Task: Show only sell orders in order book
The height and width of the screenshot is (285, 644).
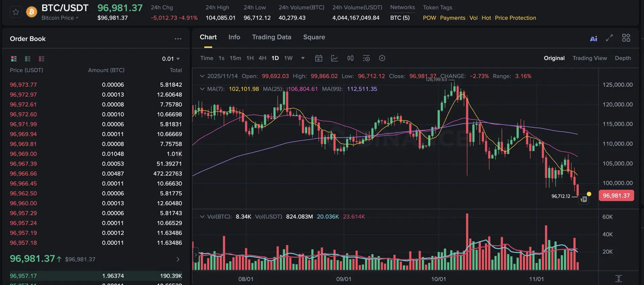Action: coord(42,59)
